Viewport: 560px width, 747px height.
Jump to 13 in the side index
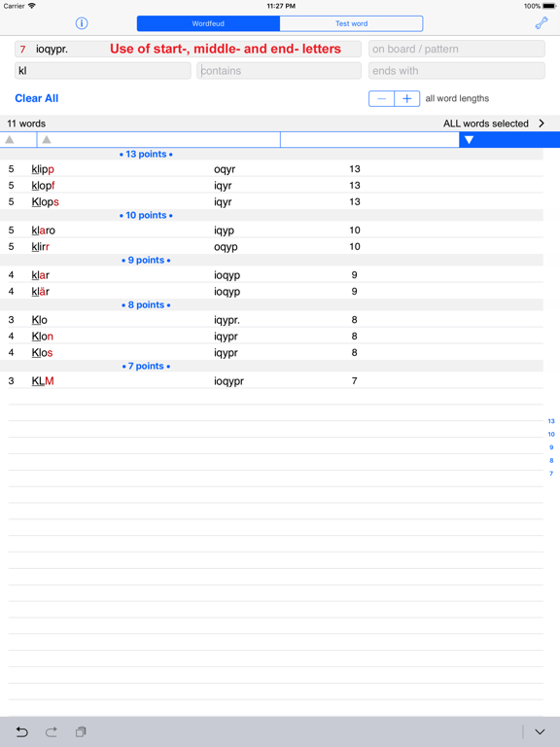click(551, 421)
